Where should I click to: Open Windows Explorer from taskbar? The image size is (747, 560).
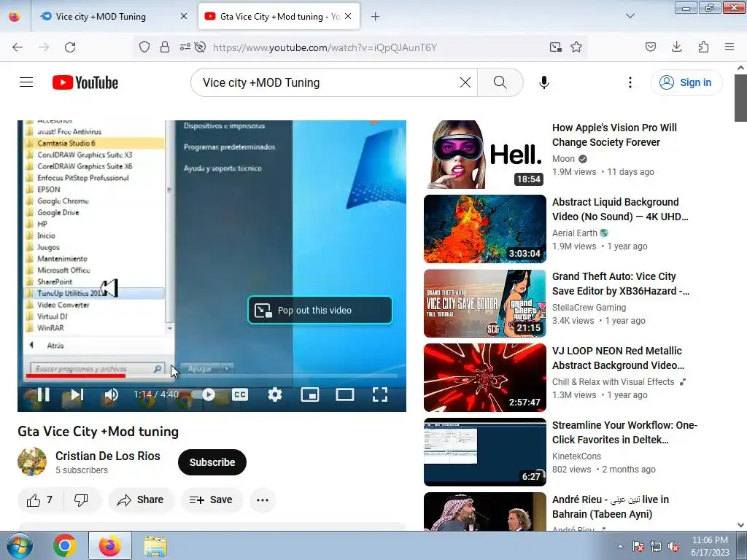click(x=155, y=545)
